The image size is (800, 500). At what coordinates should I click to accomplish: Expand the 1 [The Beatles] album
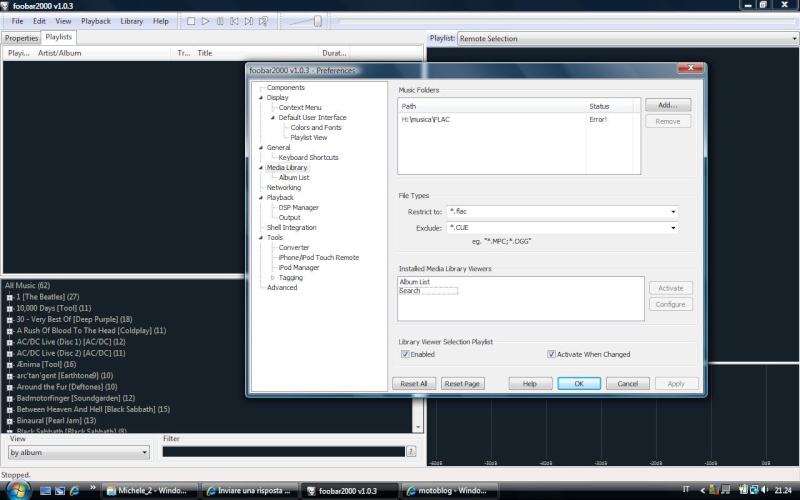(x=9, y=297)
